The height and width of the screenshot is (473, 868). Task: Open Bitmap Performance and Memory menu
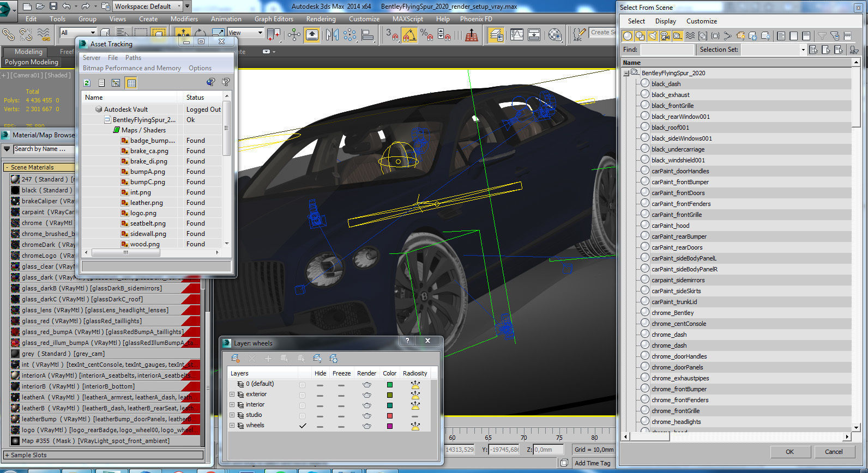pyautogui.click(x=131, y=68)
